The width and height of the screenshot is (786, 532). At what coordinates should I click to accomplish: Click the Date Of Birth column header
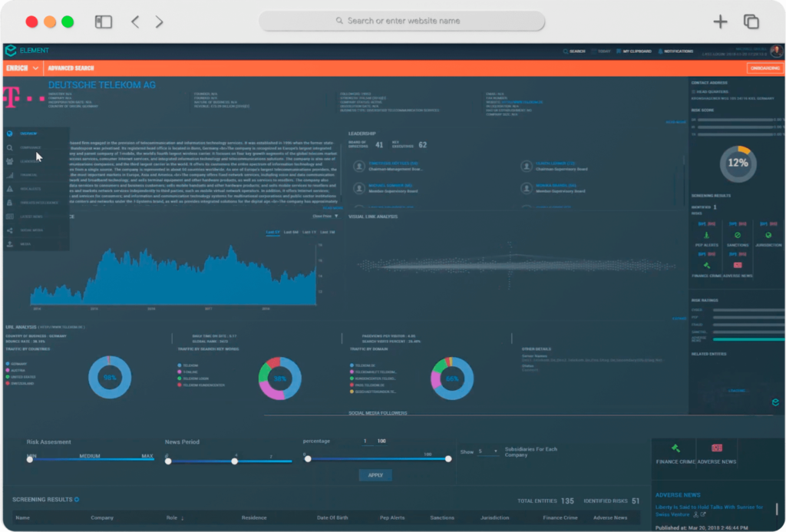[x=332, y=518]
